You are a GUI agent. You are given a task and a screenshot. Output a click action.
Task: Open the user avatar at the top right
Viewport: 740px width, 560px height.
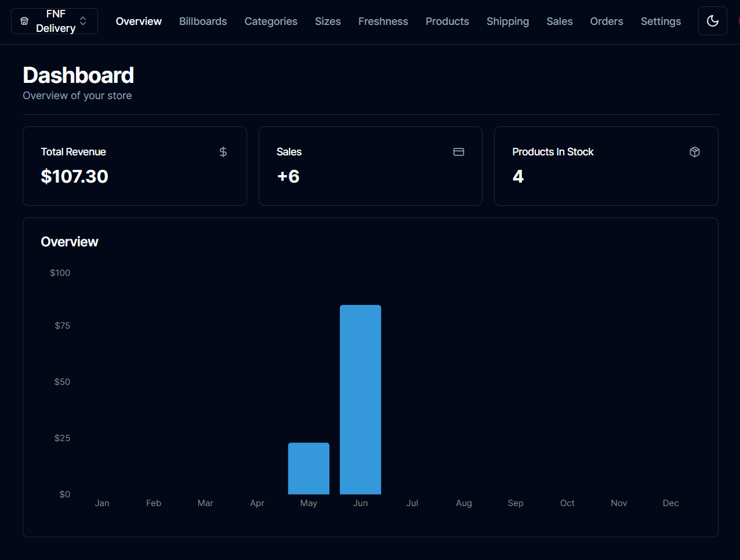(x=738, y=21)
